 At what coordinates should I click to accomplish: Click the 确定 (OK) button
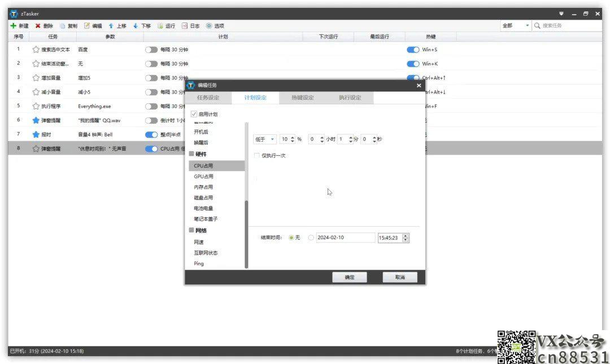point(350,277)
